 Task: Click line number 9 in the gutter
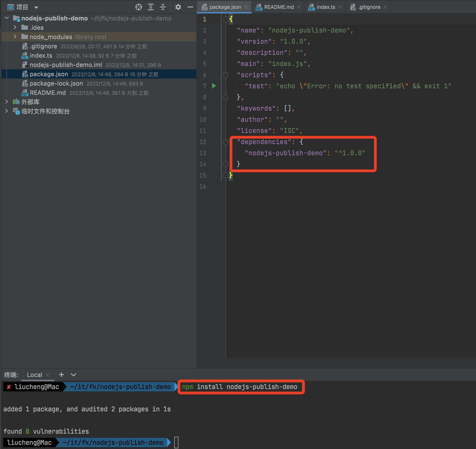click(204, 109)
